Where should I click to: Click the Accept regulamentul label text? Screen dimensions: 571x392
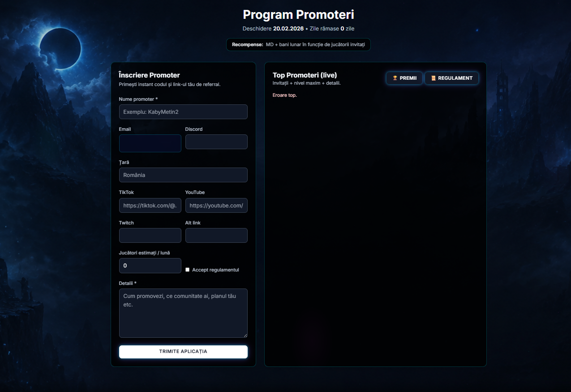coord(215,270)
